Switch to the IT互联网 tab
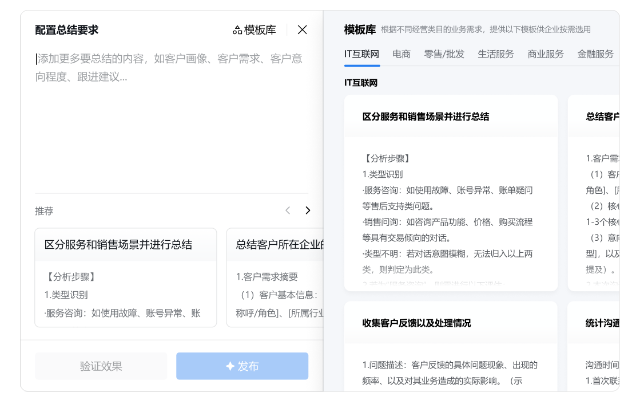The image size is (644, 416). click(x=361, y=54)
